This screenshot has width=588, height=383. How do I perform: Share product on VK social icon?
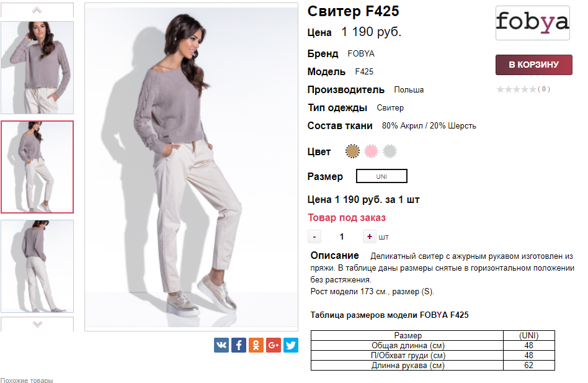click(x=221, y=345)
